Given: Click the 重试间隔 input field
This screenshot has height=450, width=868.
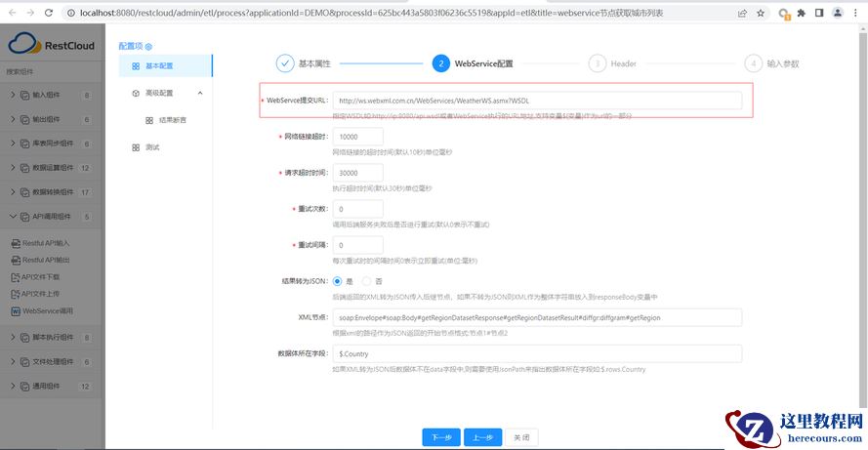Looking at the screenshot, I should pos(357,245).
